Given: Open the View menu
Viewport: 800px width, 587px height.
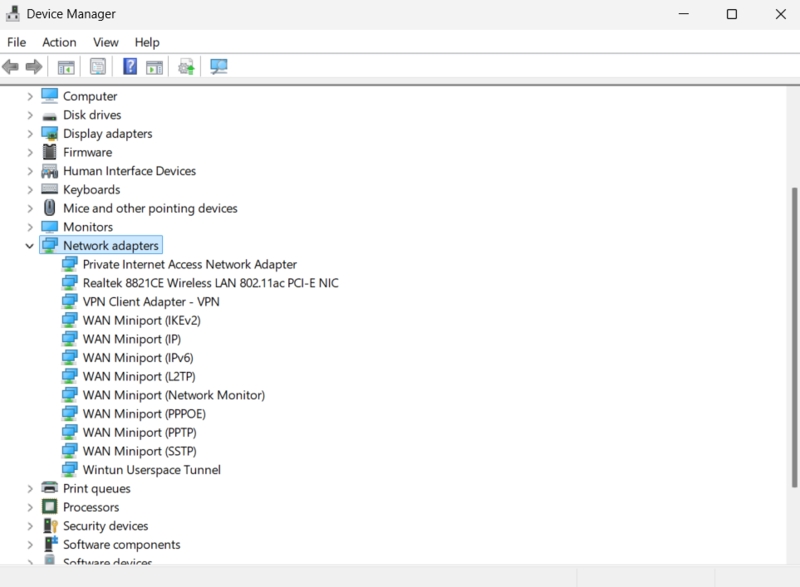Looking at the screenshot, I should click(106, 42).
